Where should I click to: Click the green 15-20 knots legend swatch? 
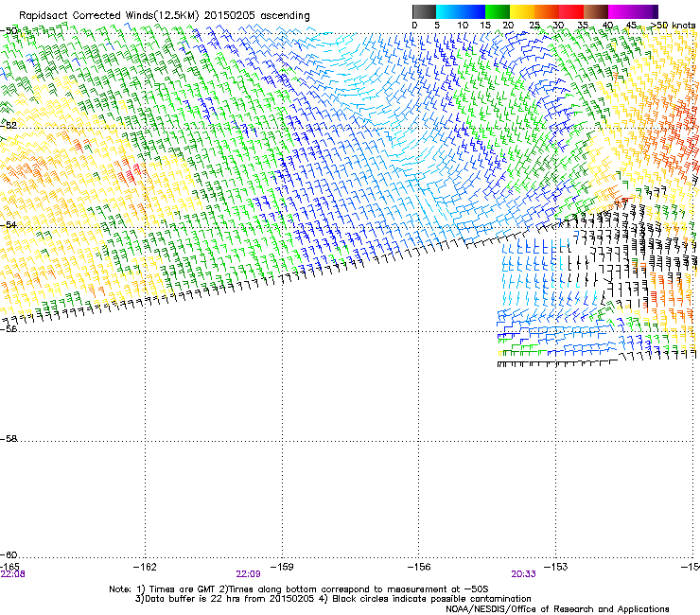point(498,11)
